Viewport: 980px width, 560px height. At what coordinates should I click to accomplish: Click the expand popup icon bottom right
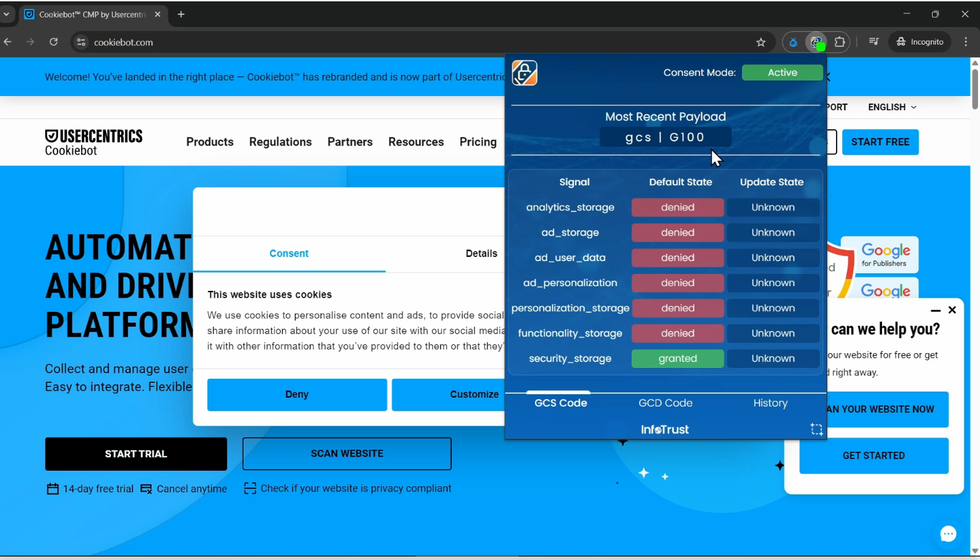(x=816, y=429)
